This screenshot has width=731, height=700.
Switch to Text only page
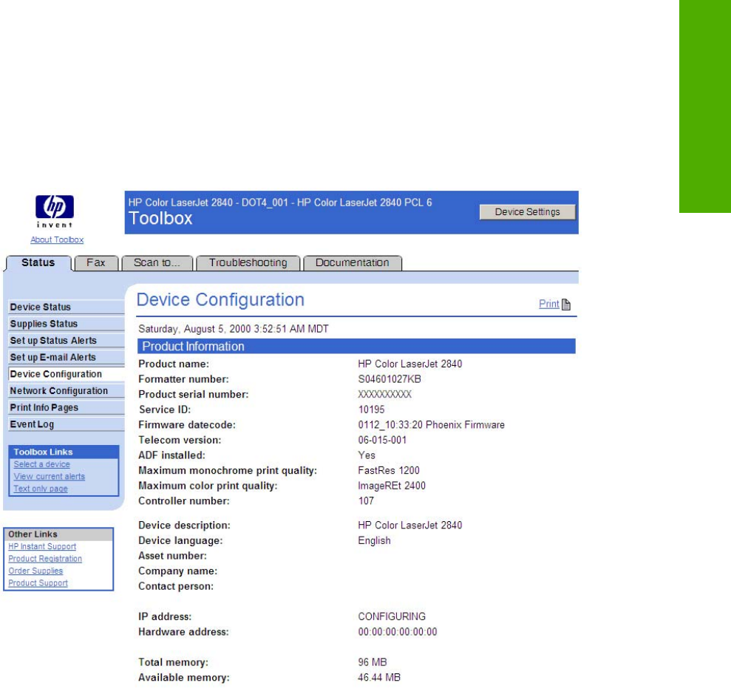(41, 489)
